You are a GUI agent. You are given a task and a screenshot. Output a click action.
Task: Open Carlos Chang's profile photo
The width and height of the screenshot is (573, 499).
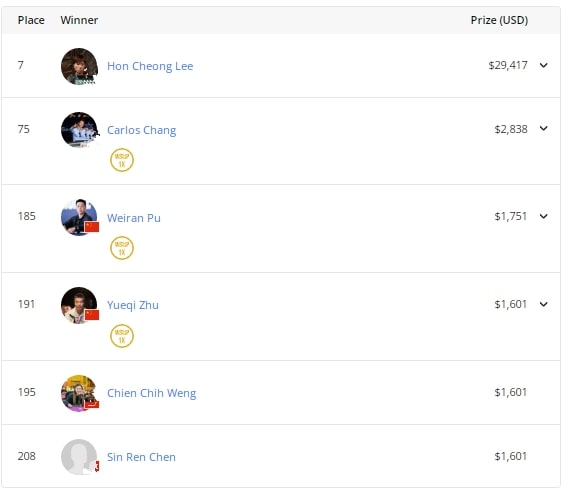click(79, 130)
